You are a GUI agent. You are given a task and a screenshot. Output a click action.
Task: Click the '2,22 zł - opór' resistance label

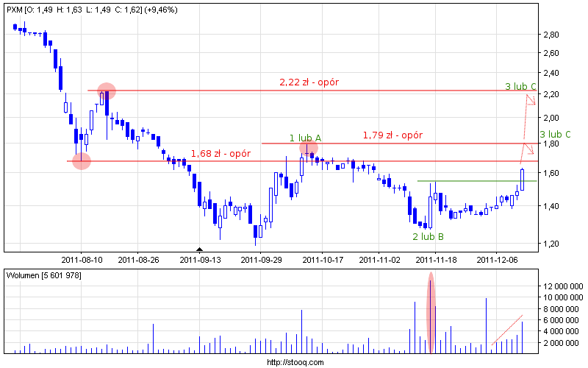click(x=309, y=82)
